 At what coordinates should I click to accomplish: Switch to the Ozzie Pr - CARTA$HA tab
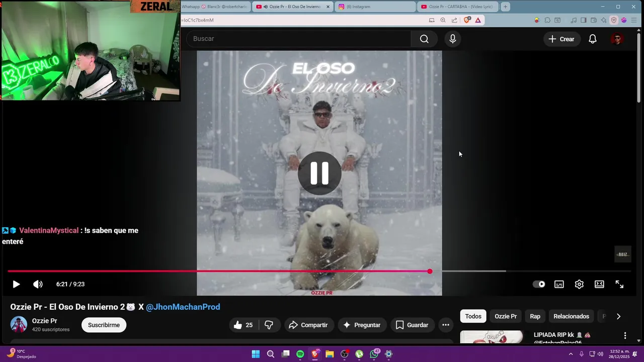(458, 7)
